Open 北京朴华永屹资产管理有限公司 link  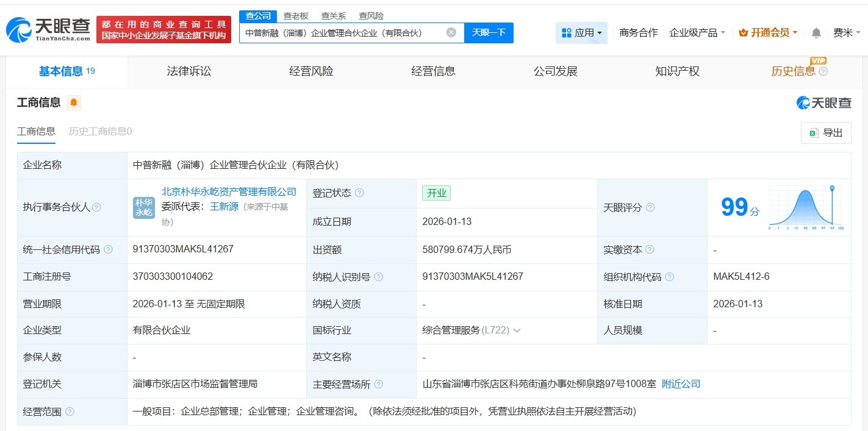pyautogui.click(x=229, y=192)
